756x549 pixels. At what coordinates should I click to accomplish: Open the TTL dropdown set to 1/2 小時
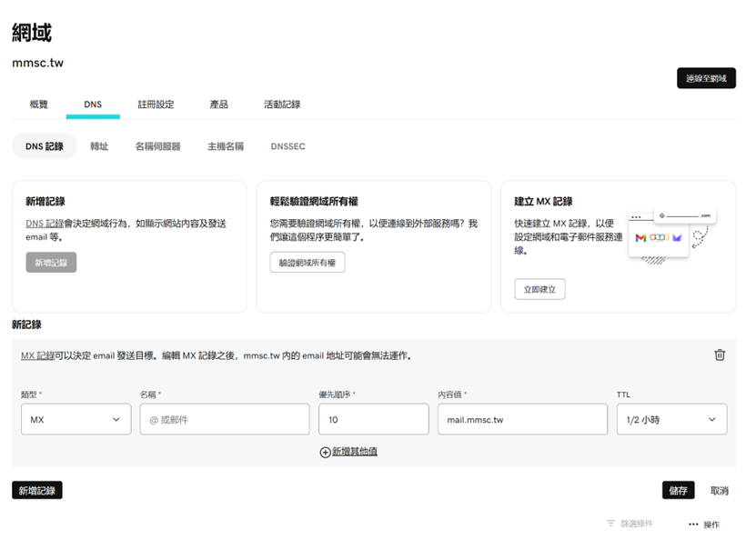click(671, 419)
